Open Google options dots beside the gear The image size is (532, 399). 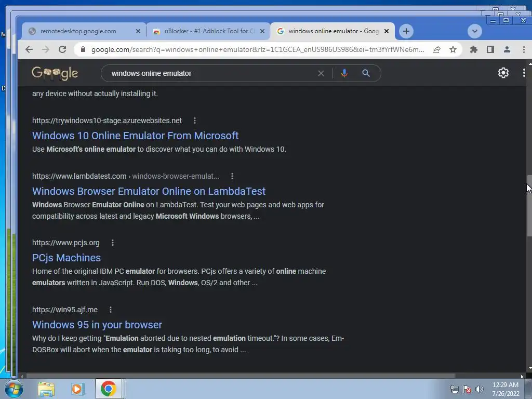tap(524, 73)
